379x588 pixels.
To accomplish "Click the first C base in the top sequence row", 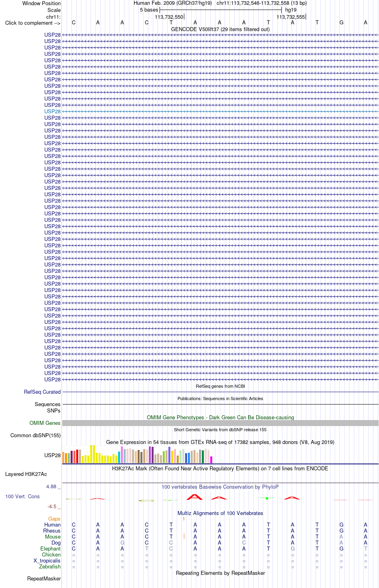I will coord(73,23).
